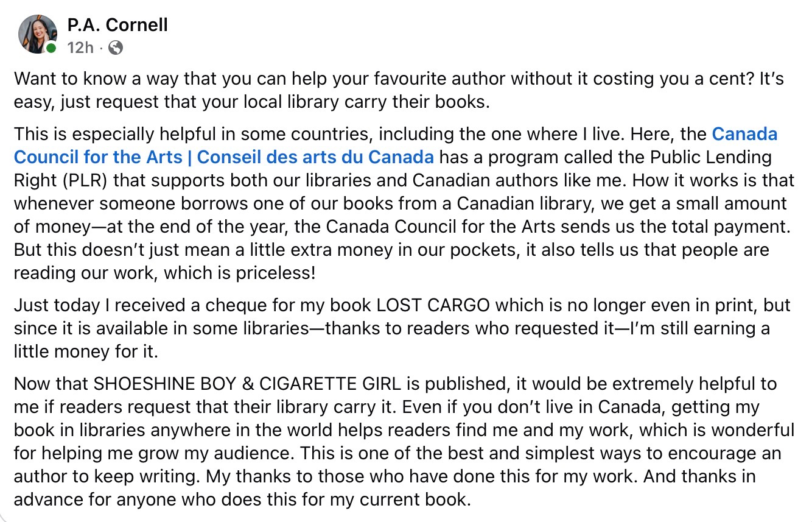Click the Conseil des arts du Canada text
Screen dimensions: 812x522
click(x=315, y=157)
